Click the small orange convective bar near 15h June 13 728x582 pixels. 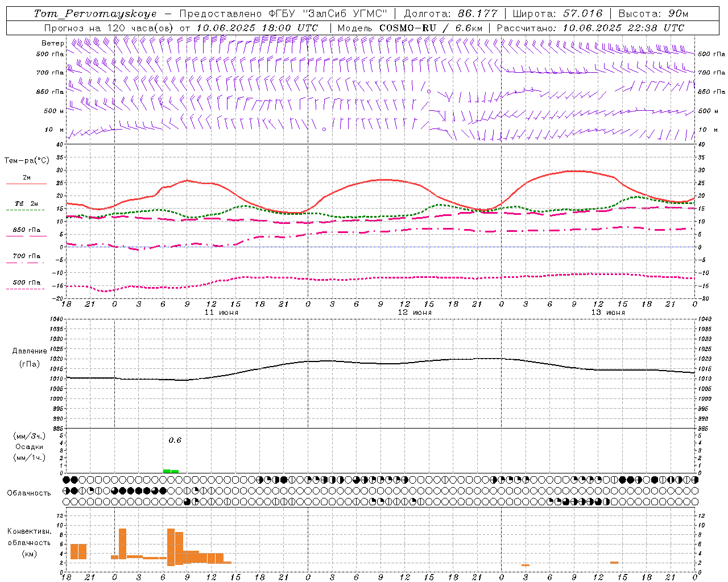click(614, 563)
